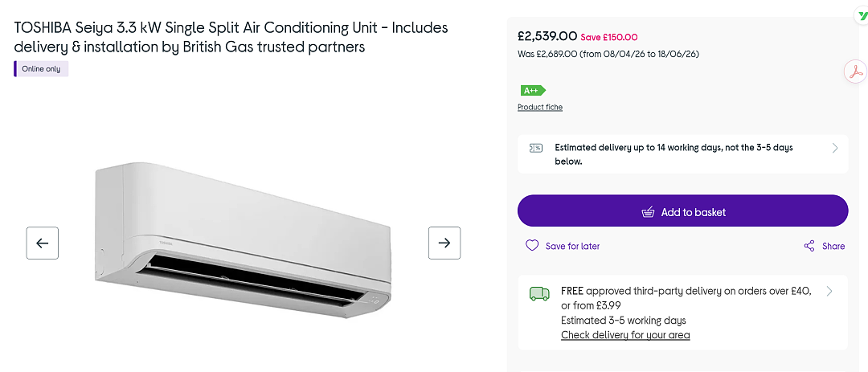
Task: Click the Share text label
Action: point(833,246)
